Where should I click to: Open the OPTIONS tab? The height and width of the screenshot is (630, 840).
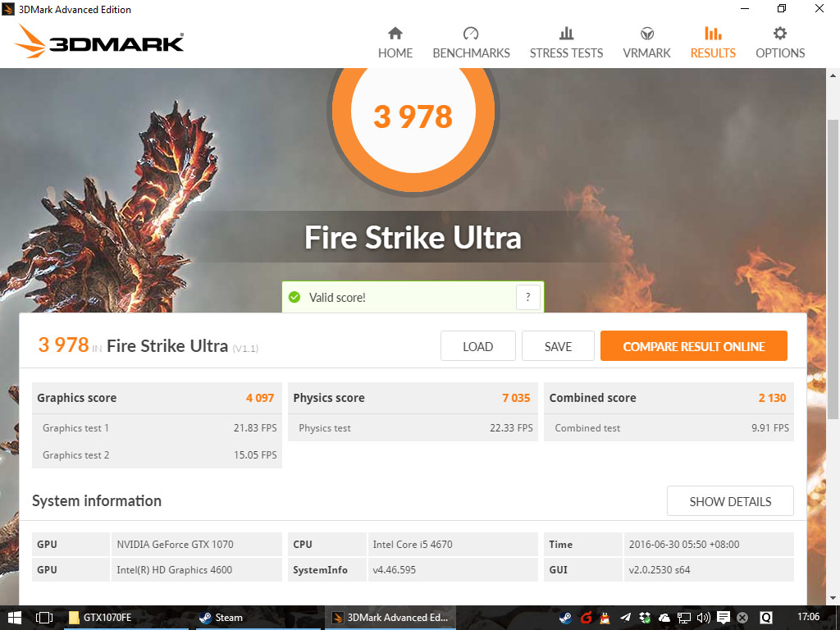(780, 43)
